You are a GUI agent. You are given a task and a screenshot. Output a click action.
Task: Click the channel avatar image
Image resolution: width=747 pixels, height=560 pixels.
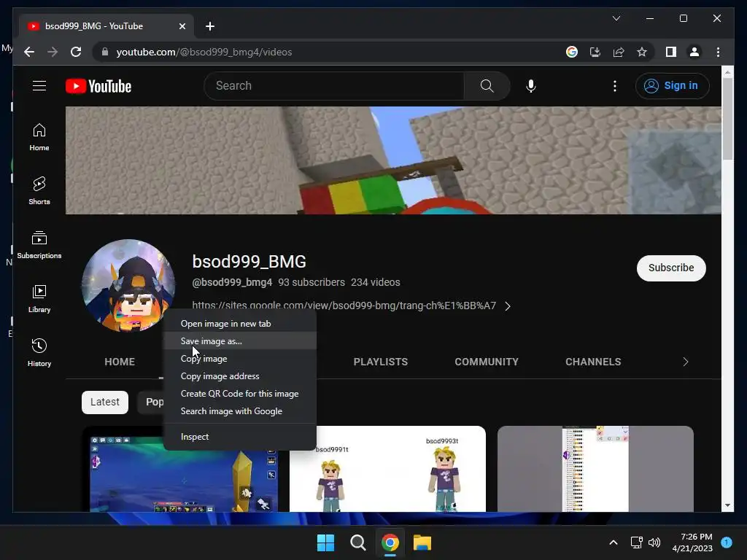click(128, 286)
